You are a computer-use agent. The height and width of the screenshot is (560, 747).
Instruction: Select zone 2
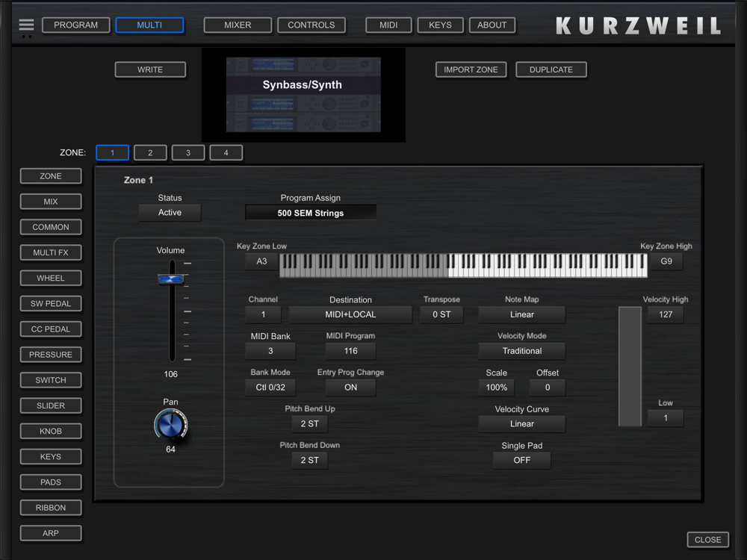(150, 152)
